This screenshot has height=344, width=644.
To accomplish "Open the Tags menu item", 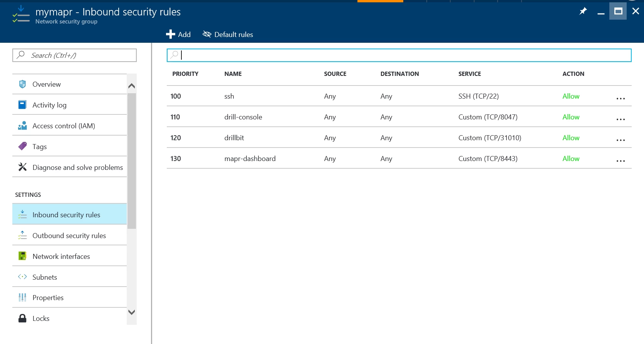I will [69, 146].
